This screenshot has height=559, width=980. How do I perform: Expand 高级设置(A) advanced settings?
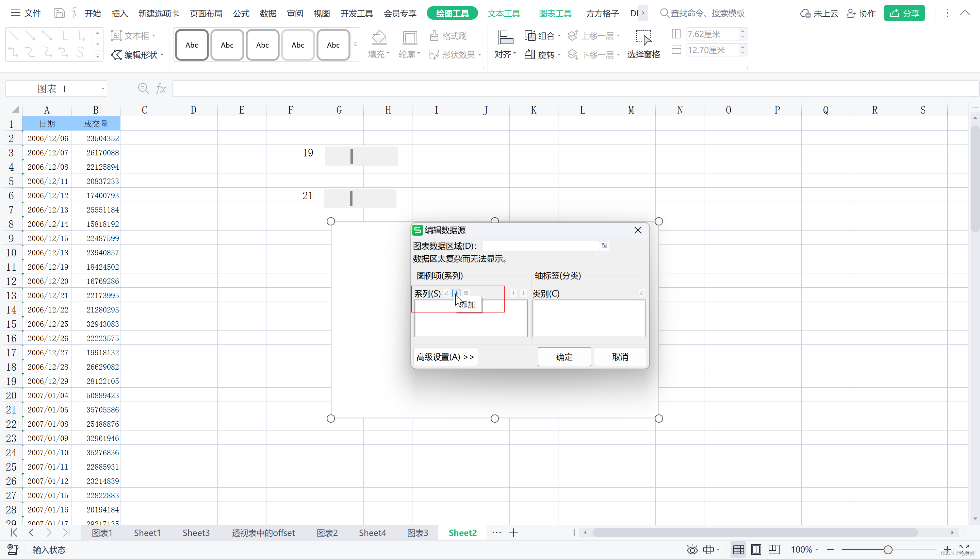[x=445, y=357]
